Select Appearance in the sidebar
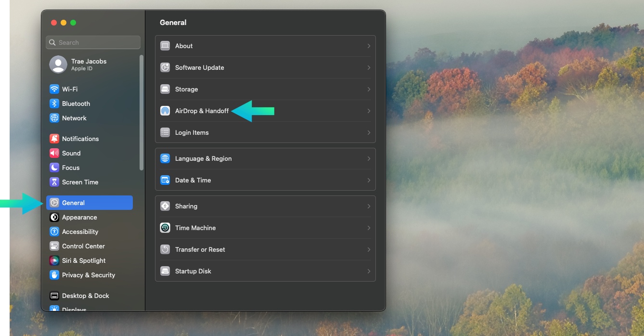 [79, 217]
